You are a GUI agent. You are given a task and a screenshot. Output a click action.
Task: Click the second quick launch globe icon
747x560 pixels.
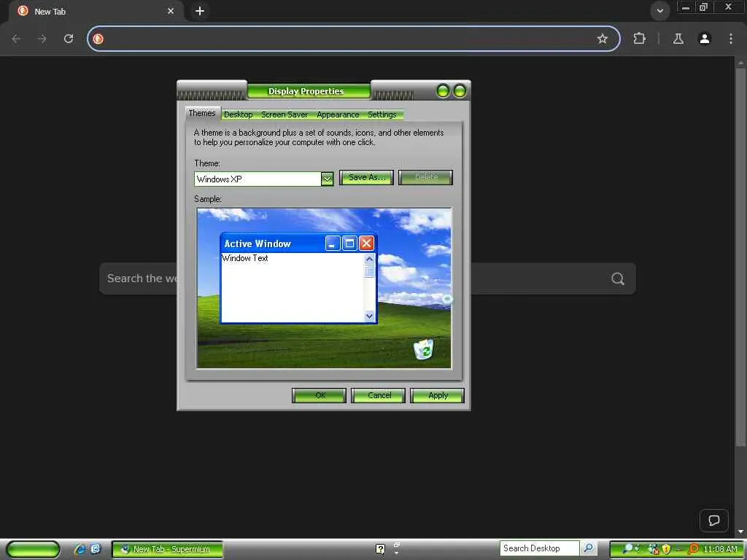[96, 549]
